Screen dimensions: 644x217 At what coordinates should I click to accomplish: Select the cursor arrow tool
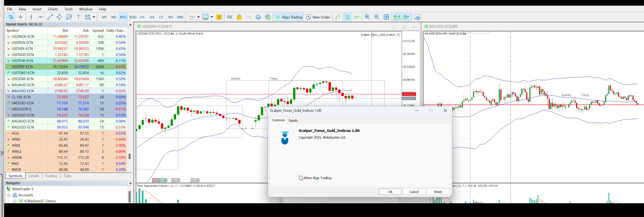pyautogui.click(x=11, y=17)
